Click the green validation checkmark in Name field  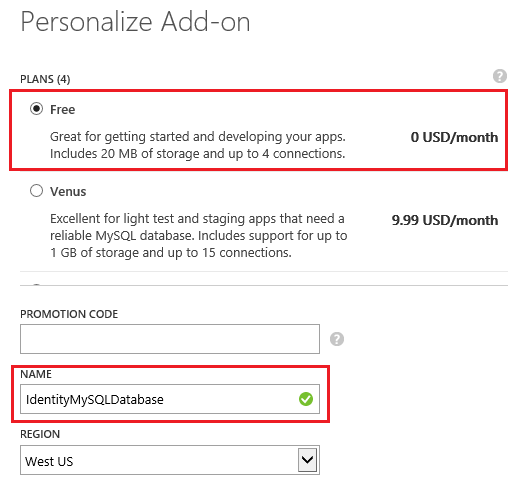point(306,399)
